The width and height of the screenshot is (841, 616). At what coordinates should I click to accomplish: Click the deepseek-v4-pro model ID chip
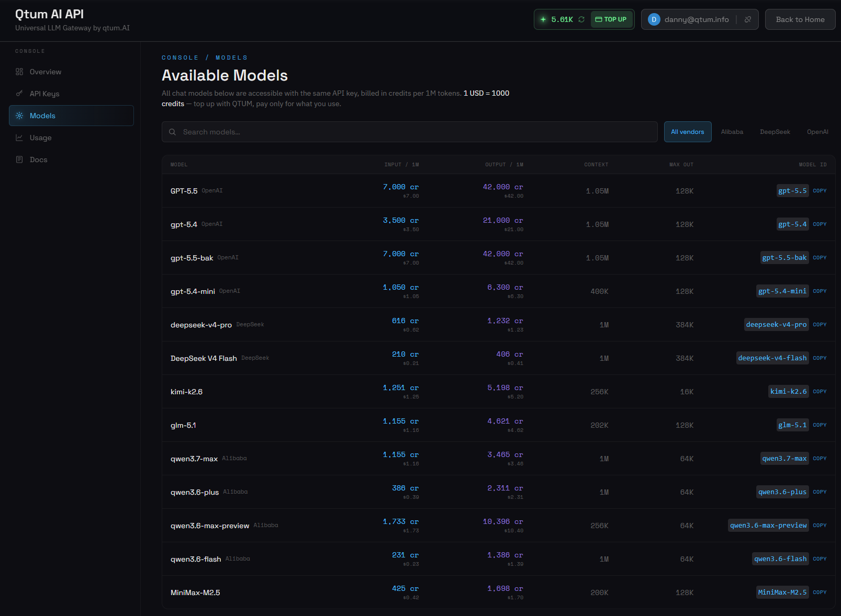point(777,325)
